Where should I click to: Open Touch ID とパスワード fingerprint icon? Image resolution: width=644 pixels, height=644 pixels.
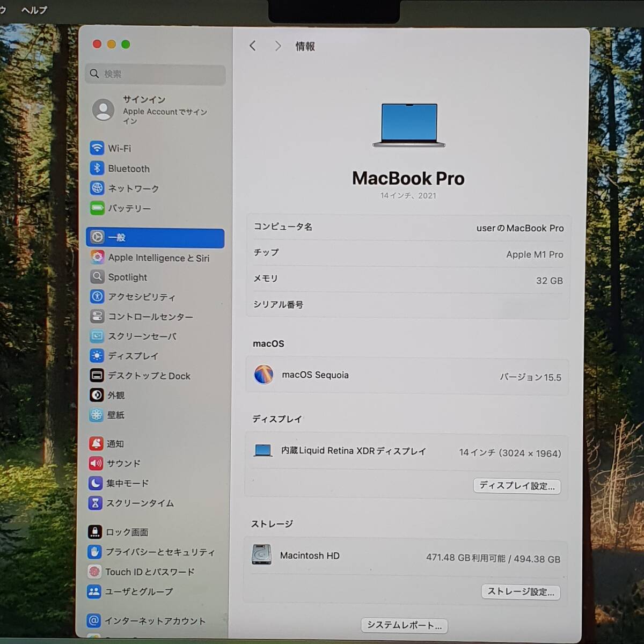coord(94,572)
